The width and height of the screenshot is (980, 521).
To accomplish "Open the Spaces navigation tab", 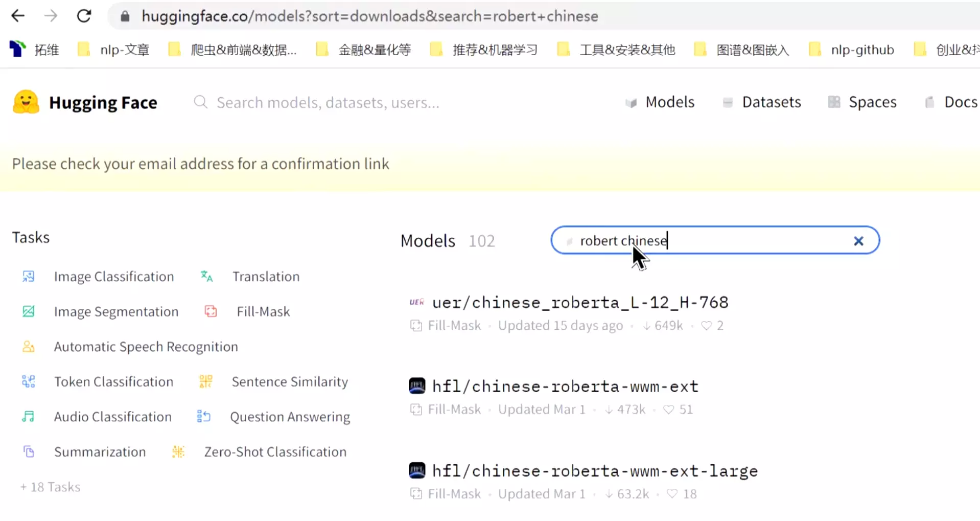I will [862, 102].
